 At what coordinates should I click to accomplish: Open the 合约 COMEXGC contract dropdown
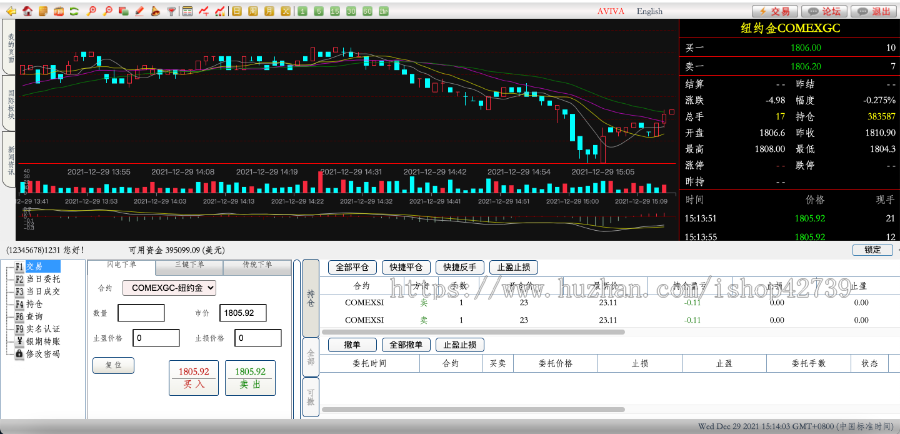click(169, 287)
